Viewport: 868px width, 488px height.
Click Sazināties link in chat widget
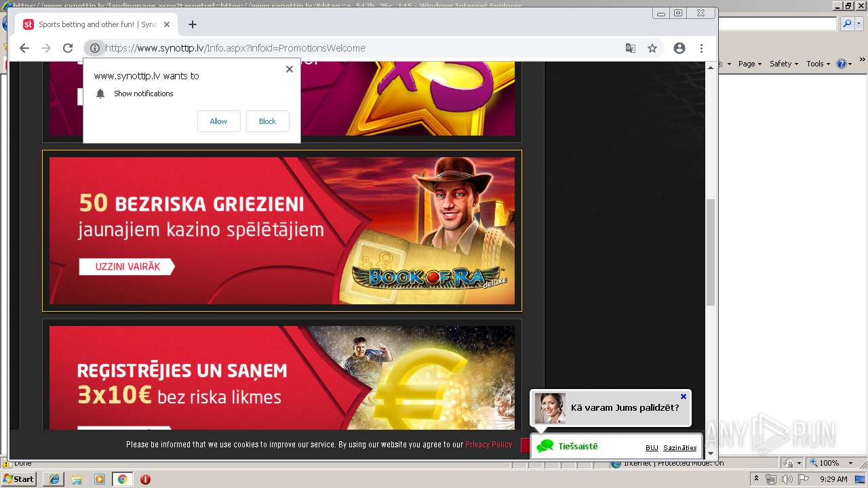click(680, 448)
